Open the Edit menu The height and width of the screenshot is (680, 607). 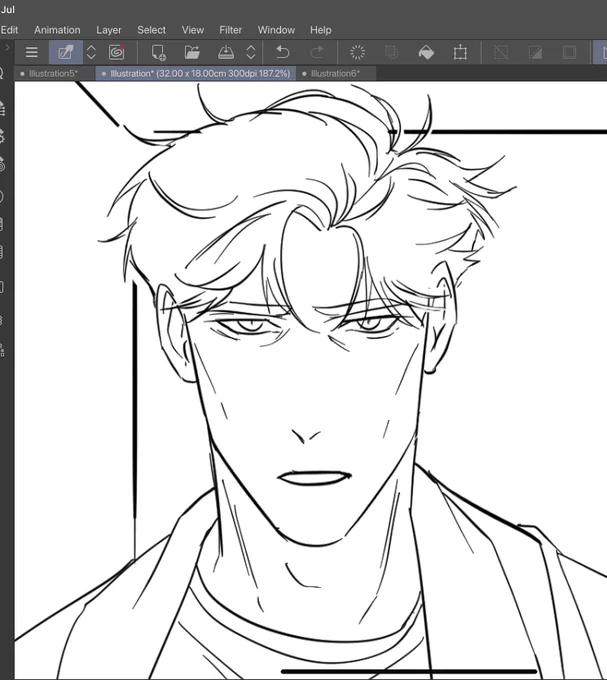(9, 30)
